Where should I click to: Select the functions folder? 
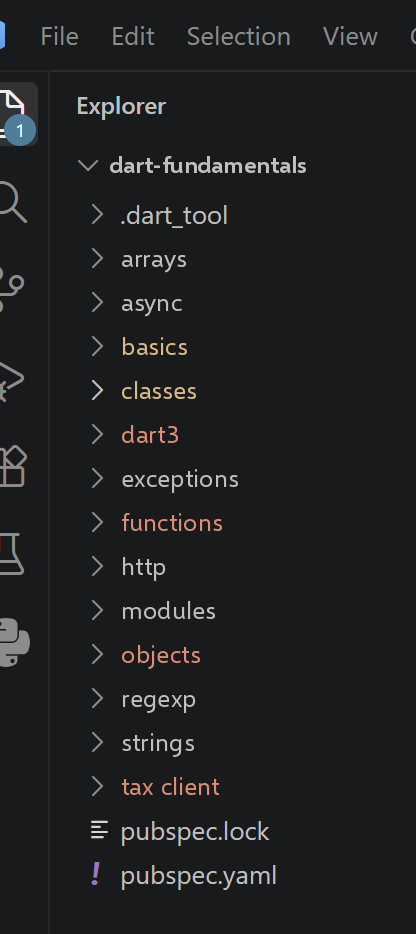[172, 523]
